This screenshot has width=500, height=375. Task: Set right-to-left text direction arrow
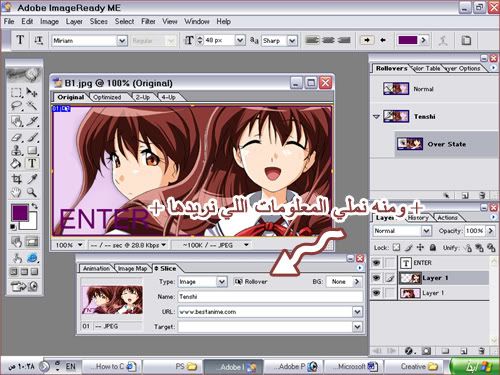click(x=383, y=40)
